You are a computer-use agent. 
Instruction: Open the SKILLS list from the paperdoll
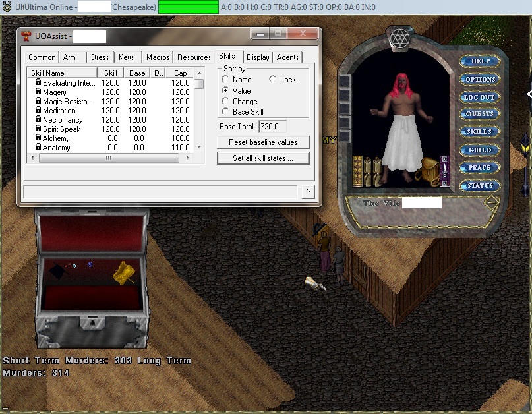(479, 132)
